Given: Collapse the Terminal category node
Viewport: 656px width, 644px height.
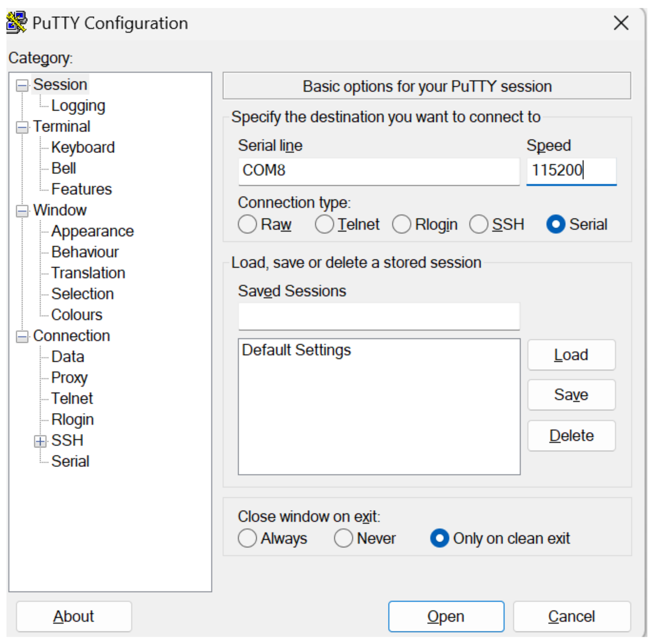Looking at the screenshot, I should (x=22, y=128).
